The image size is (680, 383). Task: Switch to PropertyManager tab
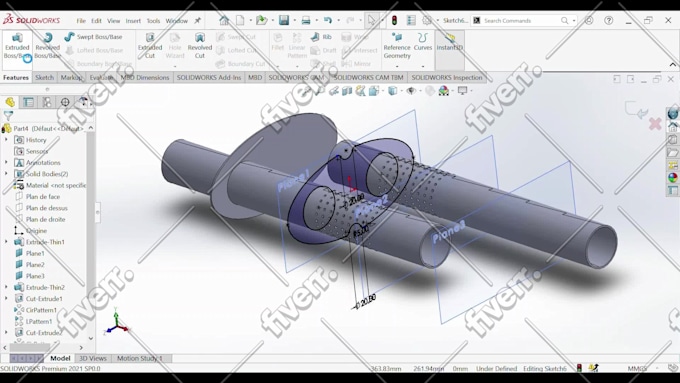click(x=28, y=102)
